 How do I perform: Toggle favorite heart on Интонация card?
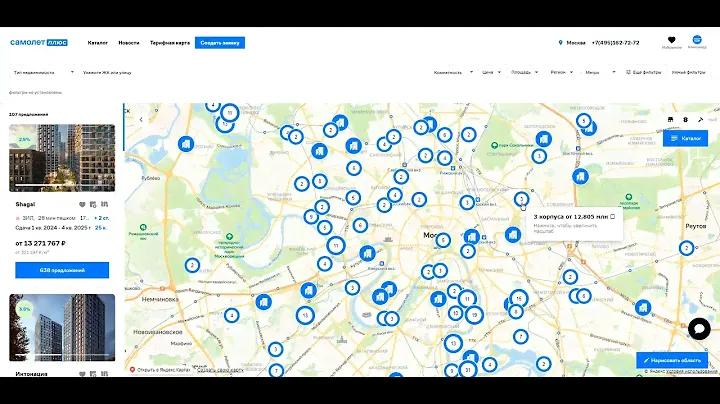(x=82, y=373)
